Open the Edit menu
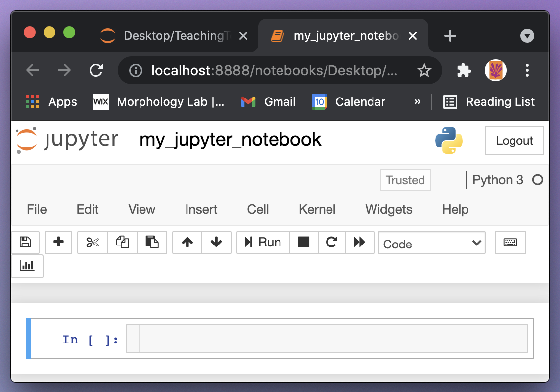Viewport: 560px width, 392px height. point(88,209)
